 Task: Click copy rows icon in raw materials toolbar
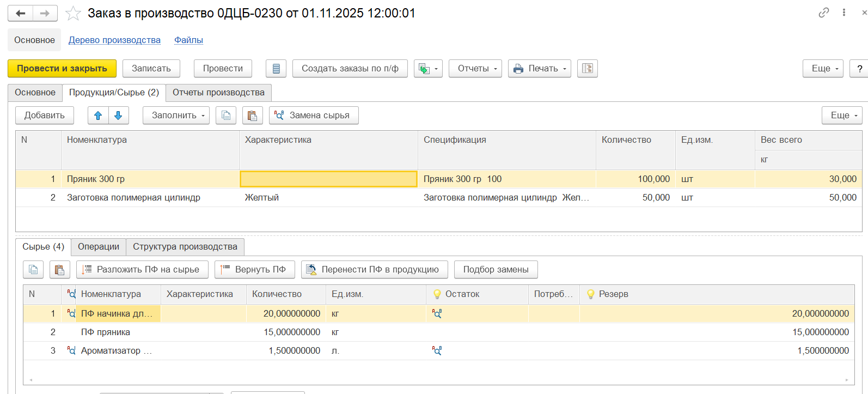click(x=33, y=270)
